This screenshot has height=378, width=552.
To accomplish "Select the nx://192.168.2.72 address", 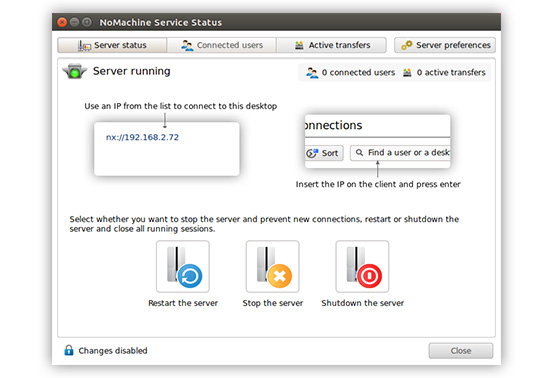I will click(x=142, y=137).
